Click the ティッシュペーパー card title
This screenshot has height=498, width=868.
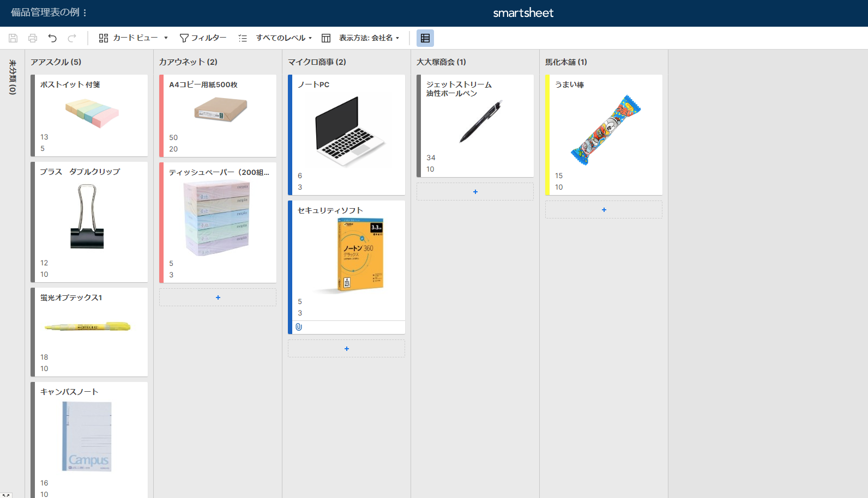point(219,172)
